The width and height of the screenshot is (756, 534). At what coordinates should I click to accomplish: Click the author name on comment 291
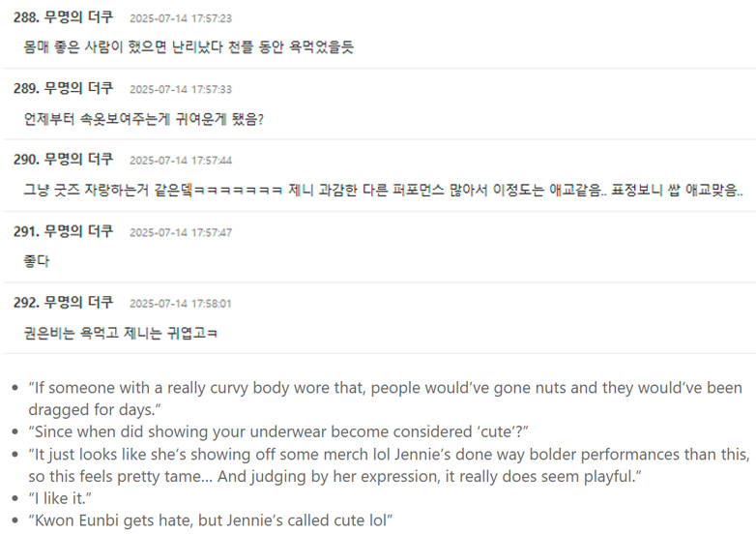(78, 231)
